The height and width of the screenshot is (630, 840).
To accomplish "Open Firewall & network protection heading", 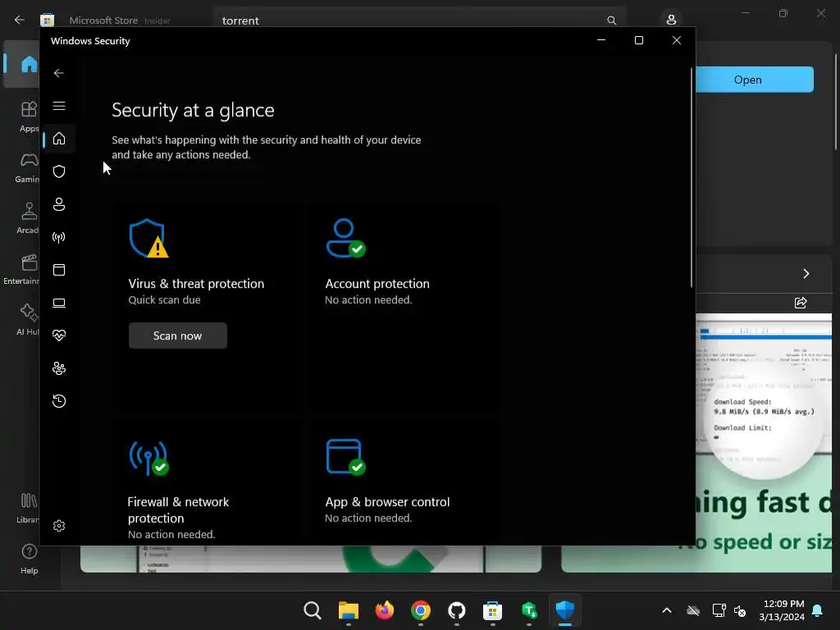I will coord(178,510).
